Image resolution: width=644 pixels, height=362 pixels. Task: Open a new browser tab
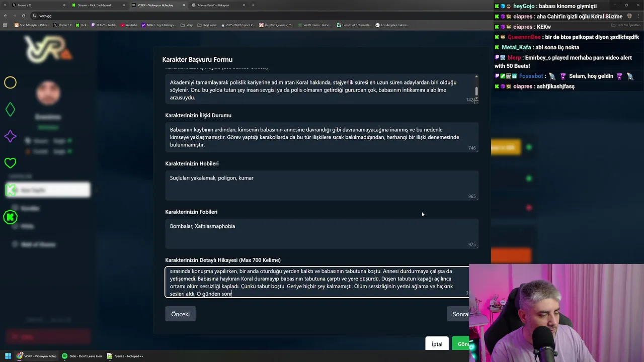click(x=253, y=5)
